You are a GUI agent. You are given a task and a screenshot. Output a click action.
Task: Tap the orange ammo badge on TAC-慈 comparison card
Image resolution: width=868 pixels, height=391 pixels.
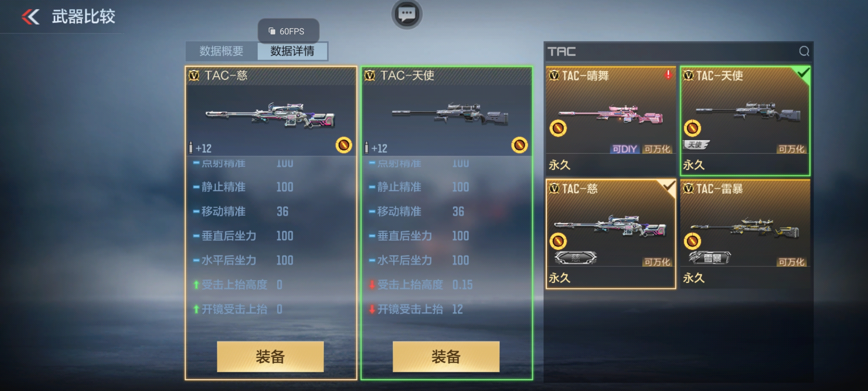(344, 145)
